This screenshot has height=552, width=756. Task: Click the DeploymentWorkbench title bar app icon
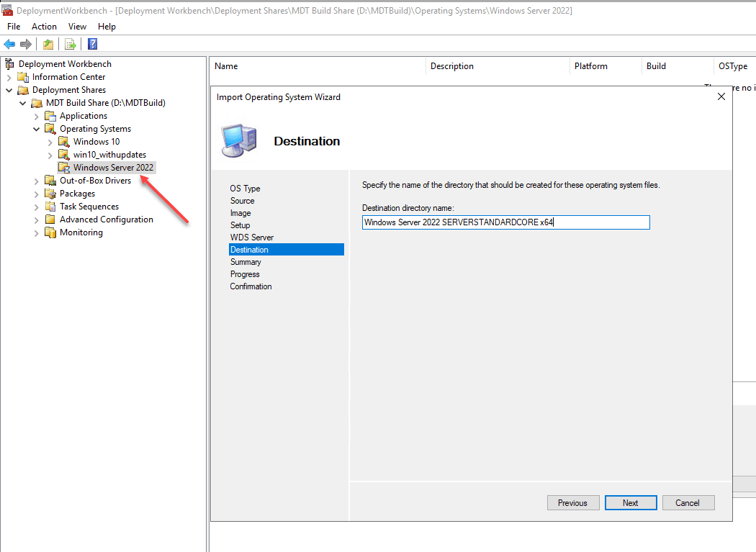pyautogui.click(x=7, y=10)
